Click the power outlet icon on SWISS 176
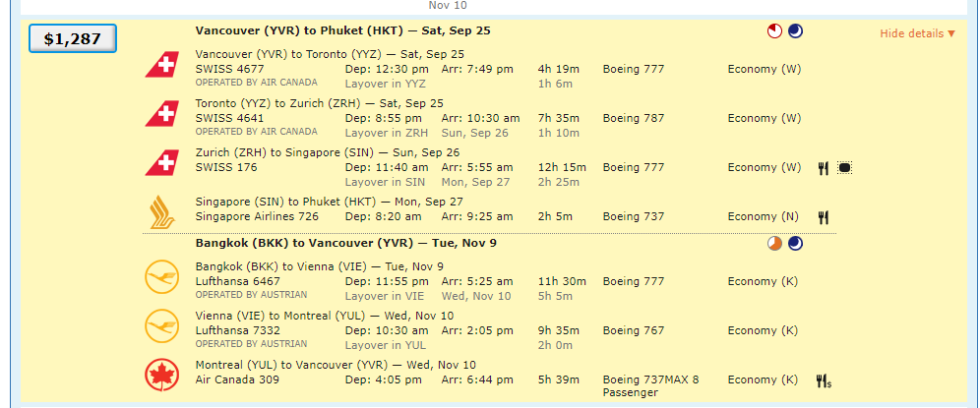Screen dimensions: 980x408 click(x=844, y=168)
